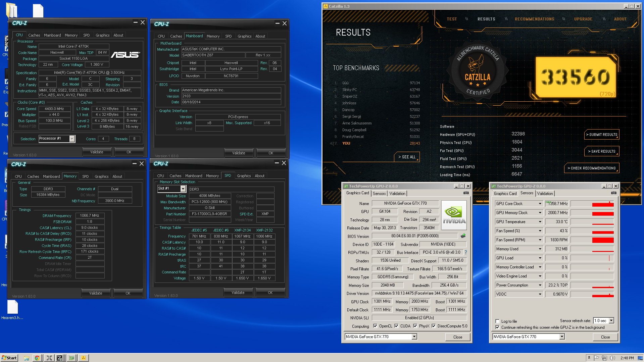Click CHECK RECOMMENDATIONS button
The width and height of the screenshot is (644, 362).
click(x=591, y=168)
